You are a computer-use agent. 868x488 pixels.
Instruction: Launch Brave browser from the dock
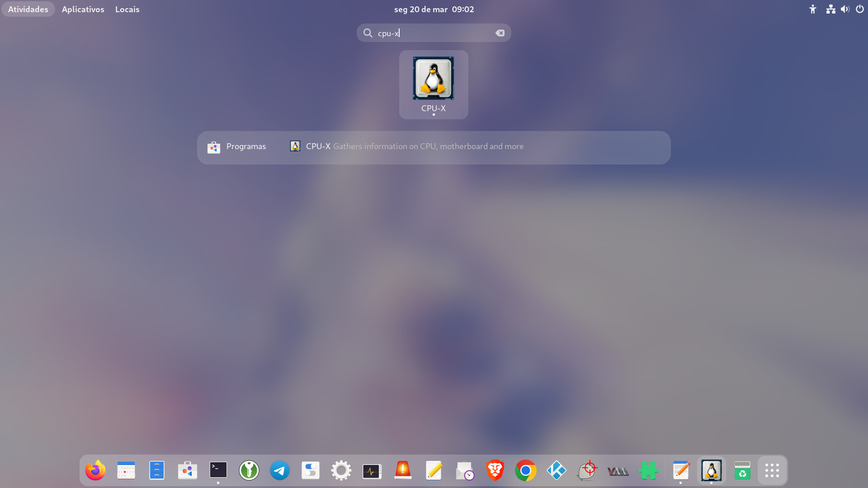click(x=495, y=470)
